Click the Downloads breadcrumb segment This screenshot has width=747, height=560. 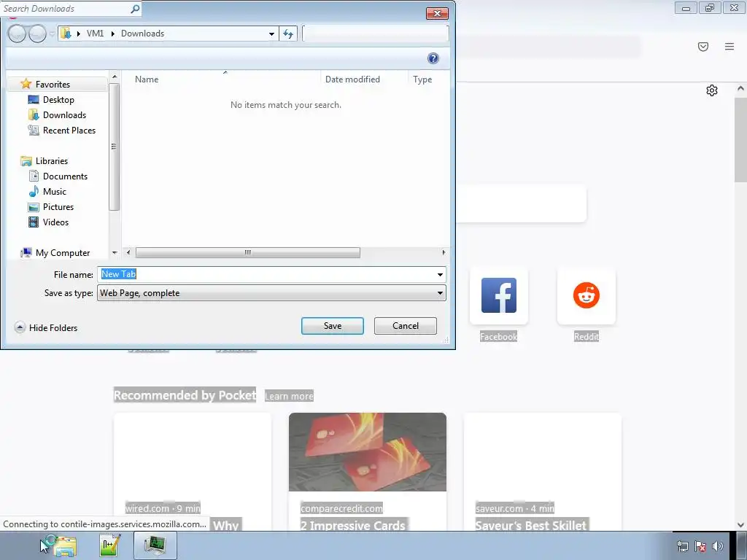tap(142, 34)
